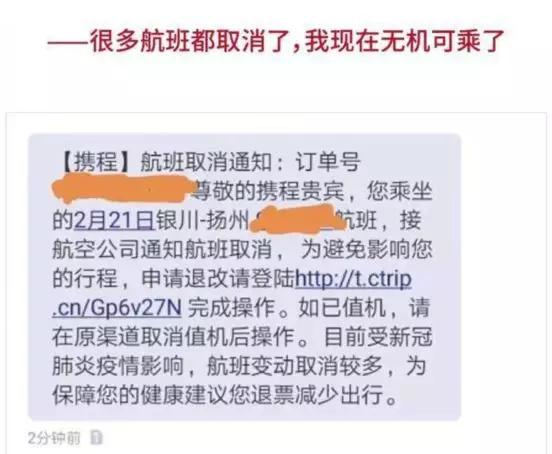Tap the SIM 1 card icon

click(x=96, y=438)
